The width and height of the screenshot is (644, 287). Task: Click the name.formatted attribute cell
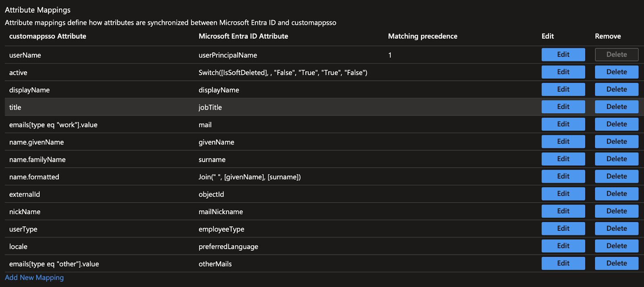[x=34, y=177]
